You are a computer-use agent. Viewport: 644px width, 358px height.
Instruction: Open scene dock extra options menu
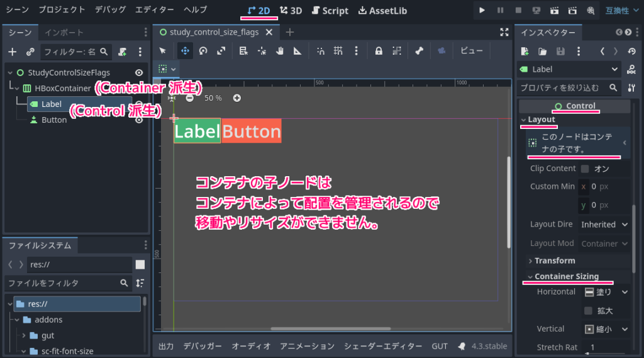pos(140,52)
